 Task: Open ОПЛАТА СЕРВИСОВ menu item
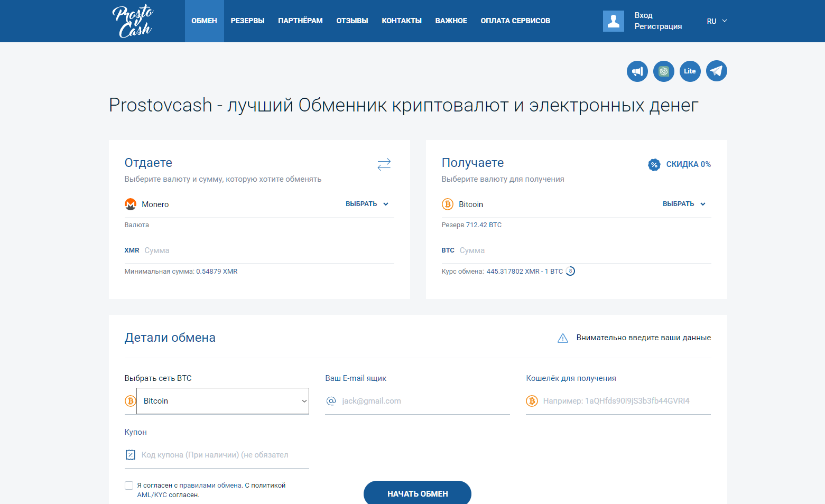tap(515, 21)
